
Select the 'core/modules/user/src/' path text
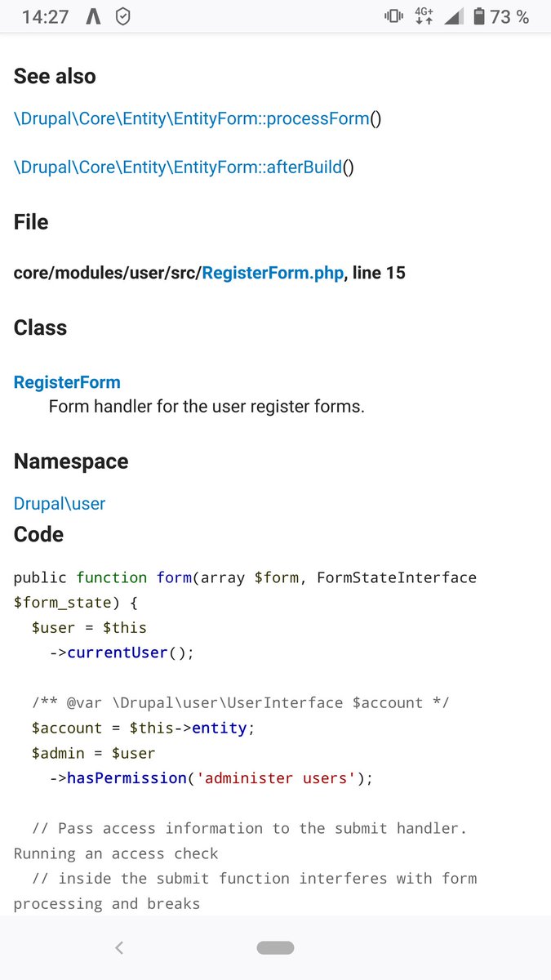108,273
